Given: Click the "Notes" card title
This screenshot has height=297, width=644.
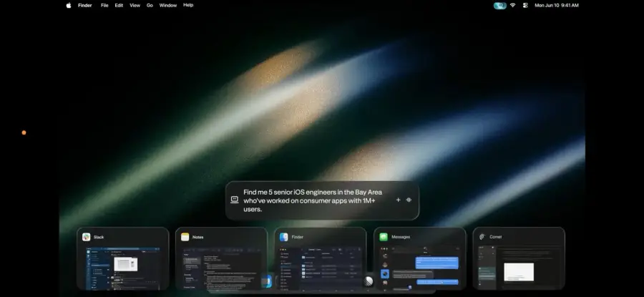Looking at the screenshot, I should (x=198, y=237).
